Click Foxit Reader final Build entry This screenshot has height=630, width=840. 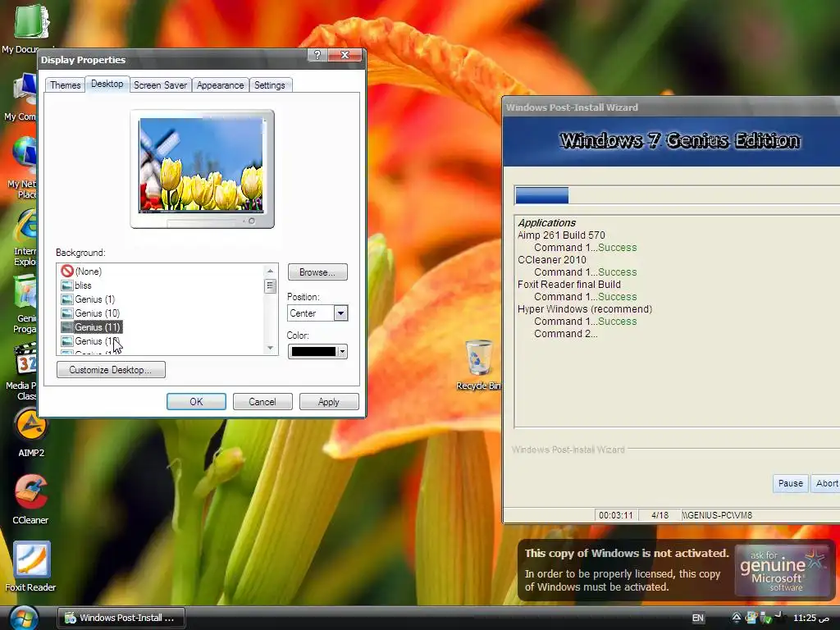point(569,285)
